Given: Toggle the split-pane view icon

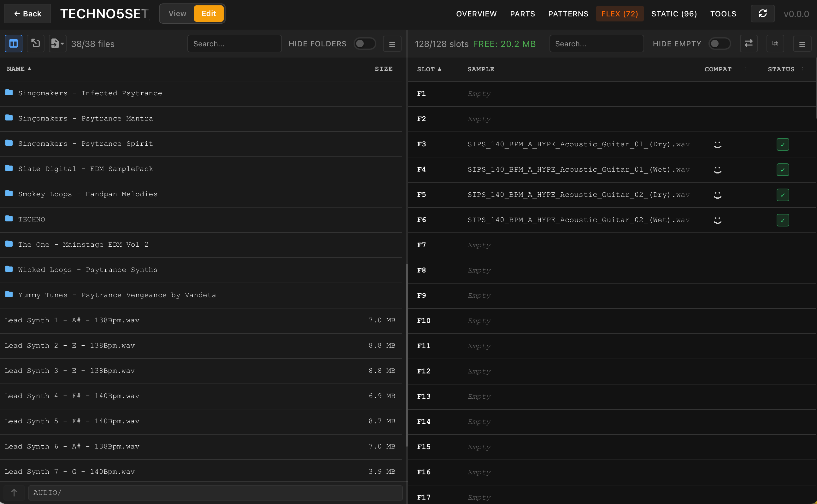Looking at the screenshot, I should pos(13,43).
